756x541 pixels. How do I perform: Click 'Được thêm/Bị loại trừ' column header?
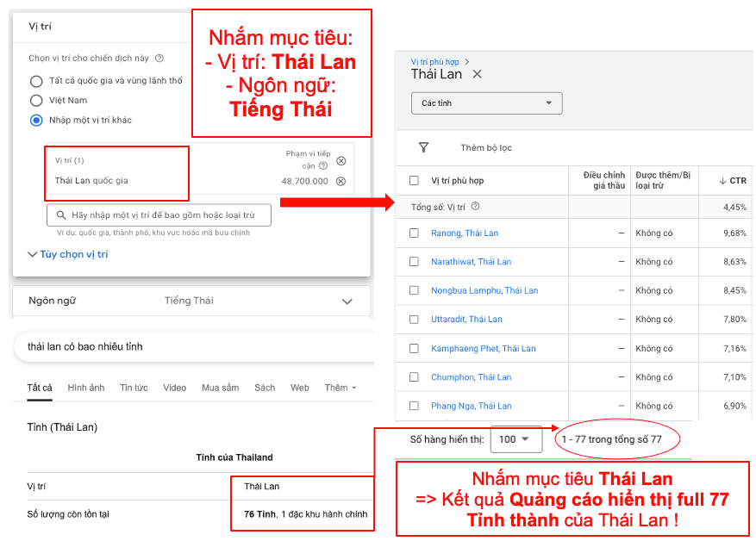[x=663, y=180]
